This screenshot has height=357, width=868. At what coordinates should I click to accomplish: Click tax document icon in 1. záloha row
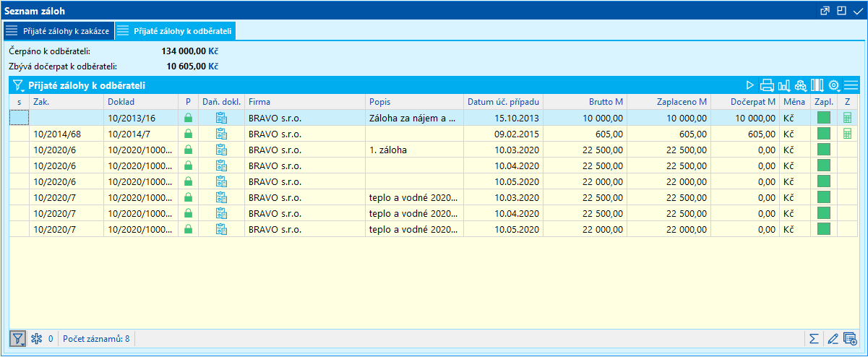(222, 150)
